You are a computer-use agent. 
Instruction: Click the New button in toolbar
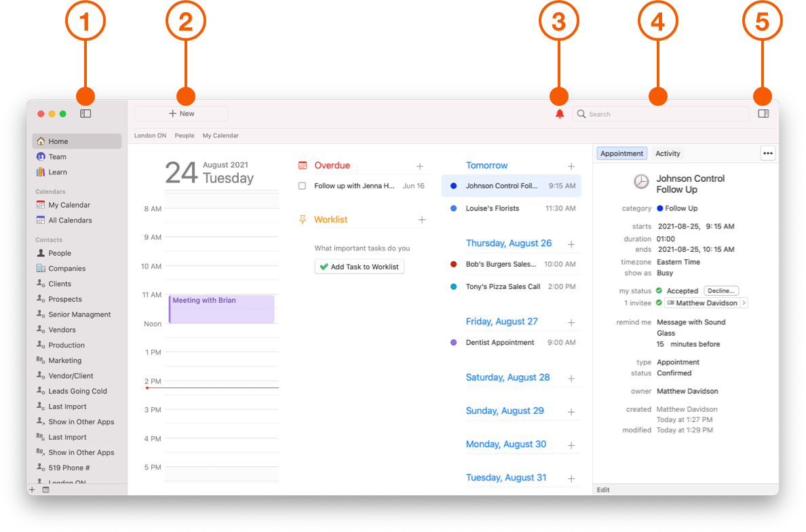(x=181, y=114)
